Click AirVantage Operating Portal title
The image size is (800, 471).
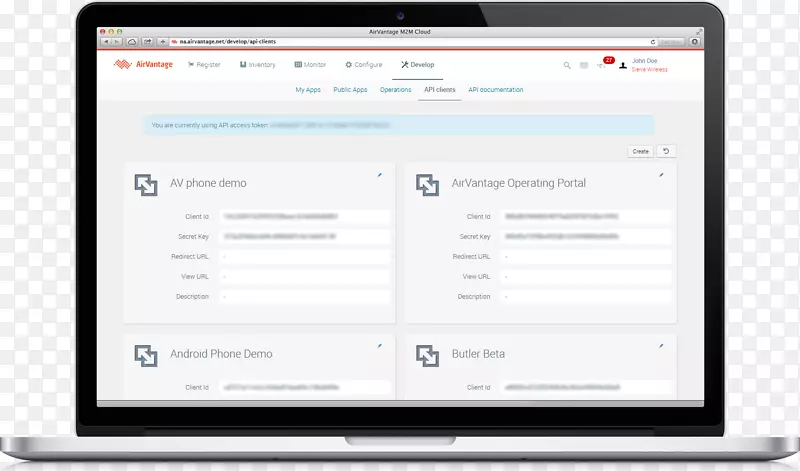coord(519,183)
